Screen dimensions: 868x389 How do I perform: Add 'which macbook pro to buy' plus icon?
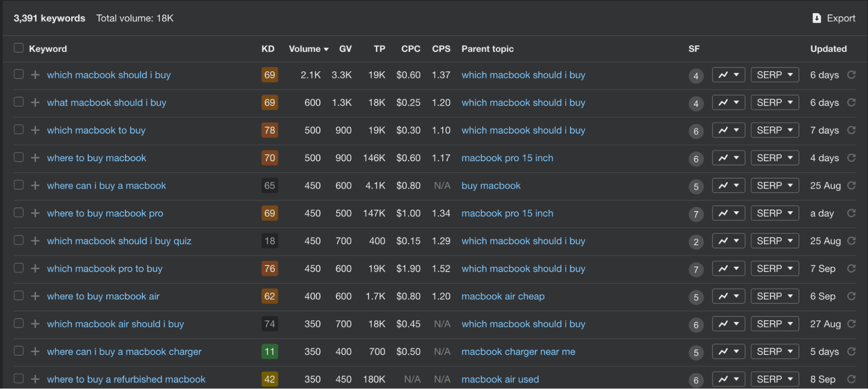coord(35,269)
